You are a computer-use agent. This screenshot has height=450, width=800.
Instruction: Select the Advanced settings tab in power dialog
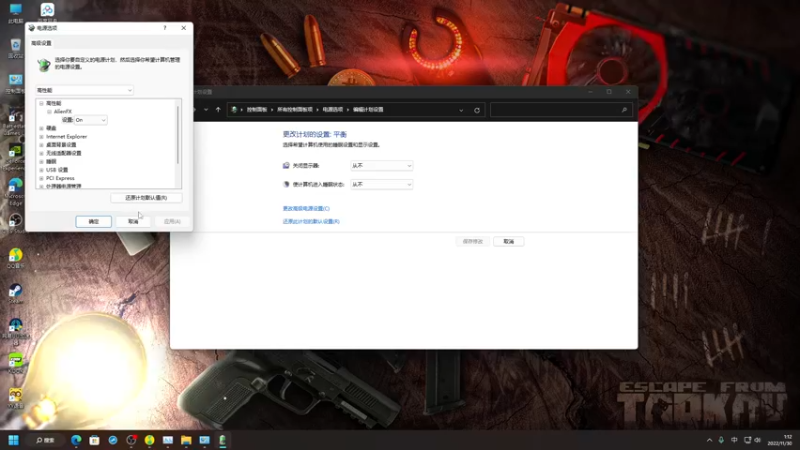pos(41,43)
